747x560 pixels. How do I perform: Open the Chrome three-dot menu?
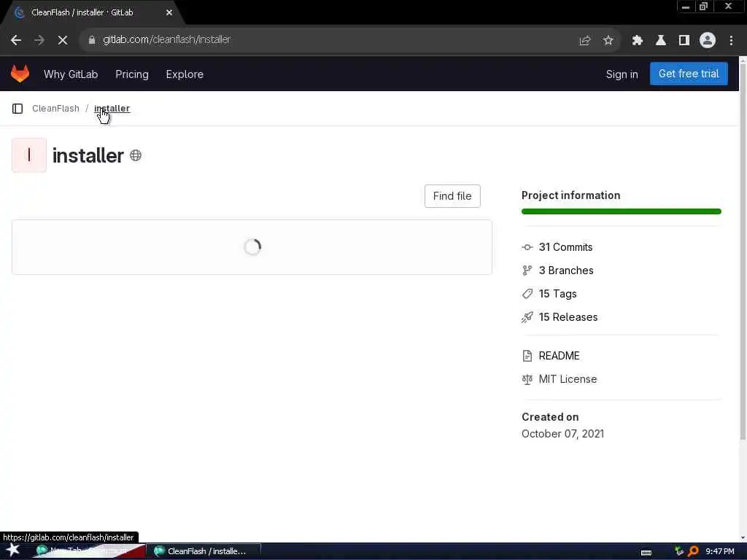(x=731, y=41)
